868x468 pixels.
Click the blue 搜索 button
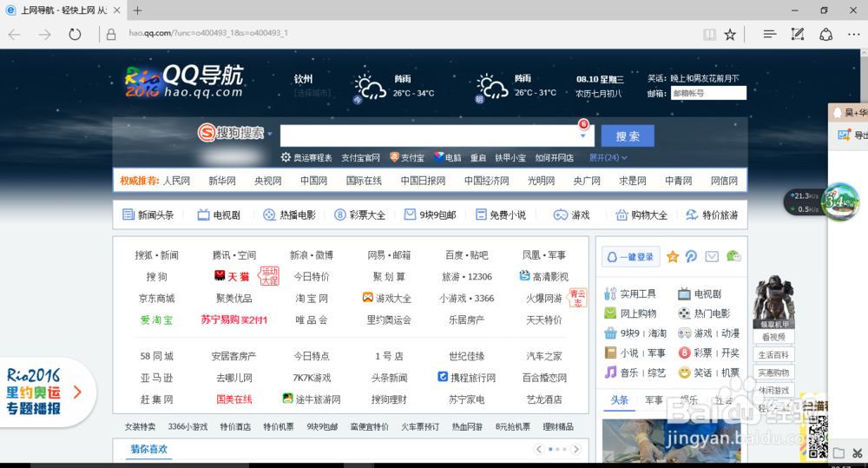[x=628, y=135]
